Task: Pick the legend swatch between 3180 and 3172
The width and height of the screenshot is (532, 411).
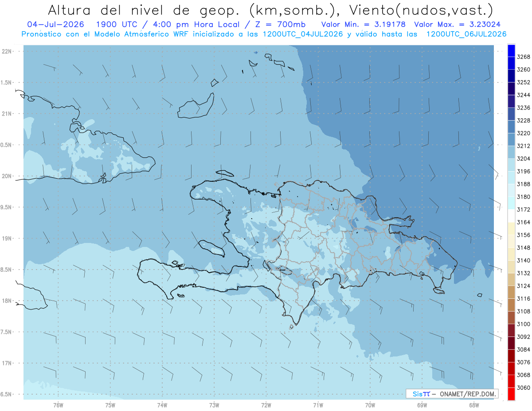Action: tap(511, 203)
